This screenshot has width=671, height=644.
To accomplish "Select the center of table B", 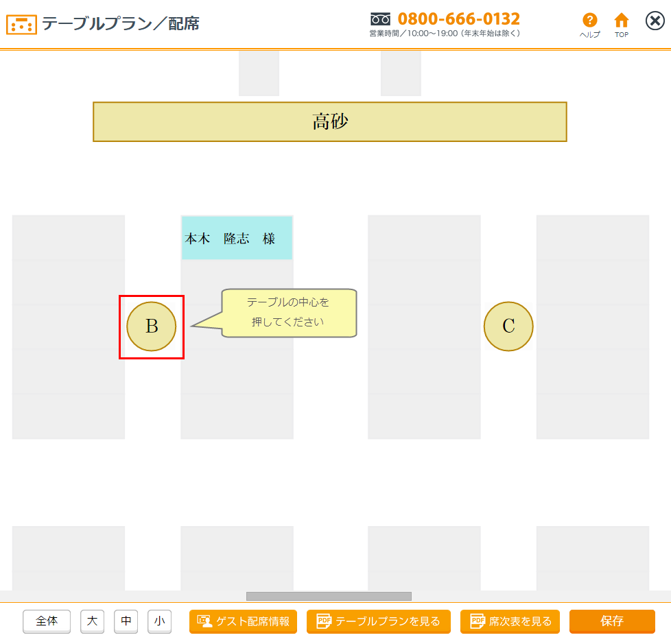I will tap(152, 326).
